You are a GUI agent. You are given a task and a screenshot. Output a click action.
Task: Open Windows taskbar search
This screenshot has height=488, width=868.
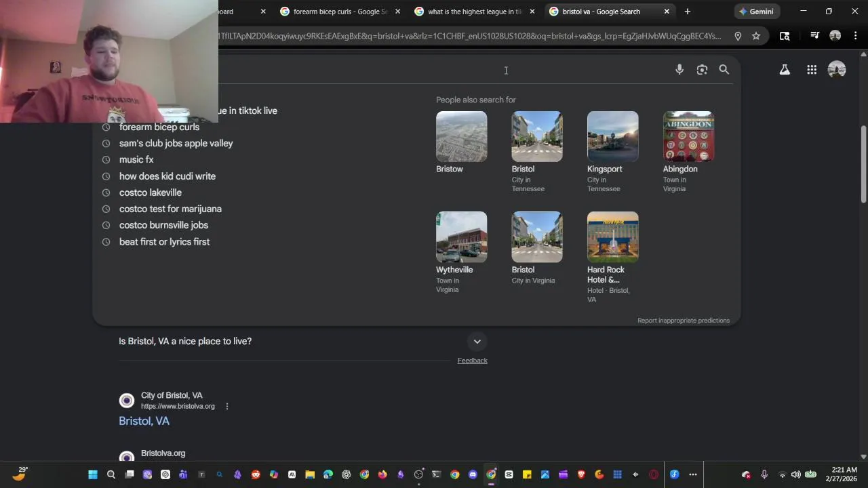click(111, 474)
